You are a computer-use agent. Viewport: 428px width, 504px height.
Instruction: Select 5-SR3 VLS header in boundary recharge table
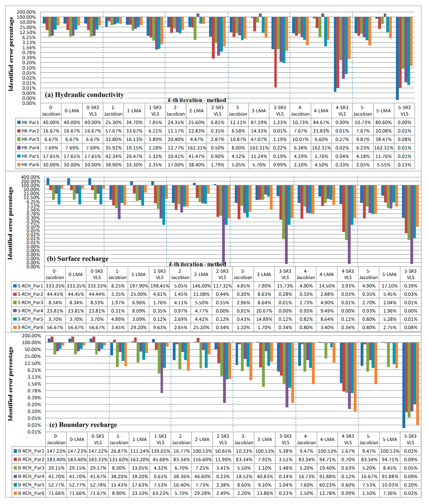click(411, 439)
